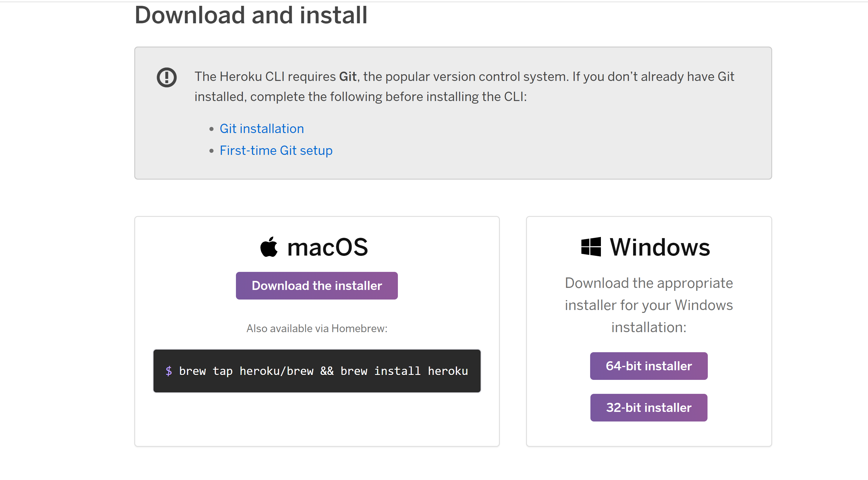Click the Windows logo icon
The image size is (868, 480).
coord(591,247)
